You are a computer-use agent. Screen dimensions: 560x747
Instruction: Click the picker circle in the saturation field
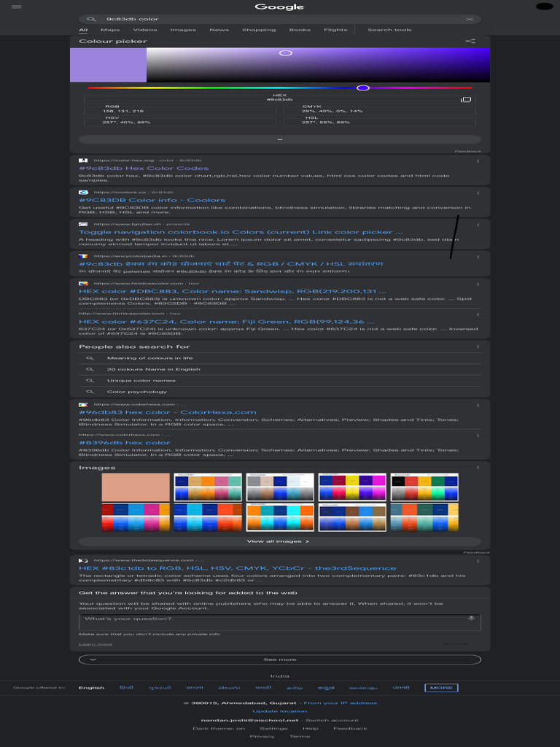[x=285, y=53]
